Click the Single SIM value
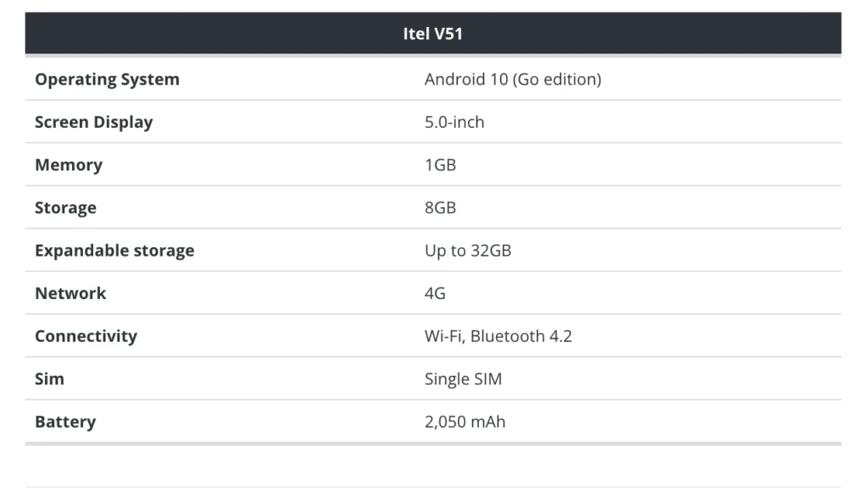Screen dimensions: 868x492 pos(463,379)
